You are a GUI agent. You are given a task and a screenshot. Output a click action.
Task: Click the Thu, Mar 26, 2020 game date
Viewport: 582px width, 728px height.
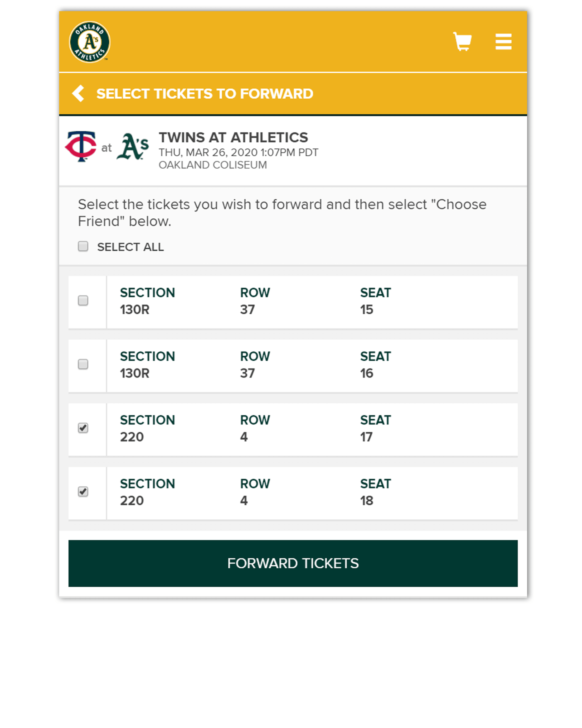[238, 153]
